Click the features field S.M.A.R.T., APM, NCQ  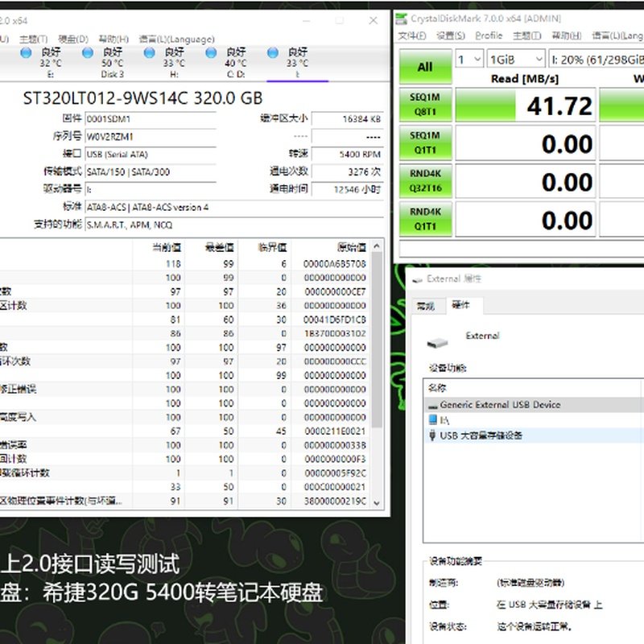pyautogui.click(x=234, y=225)
